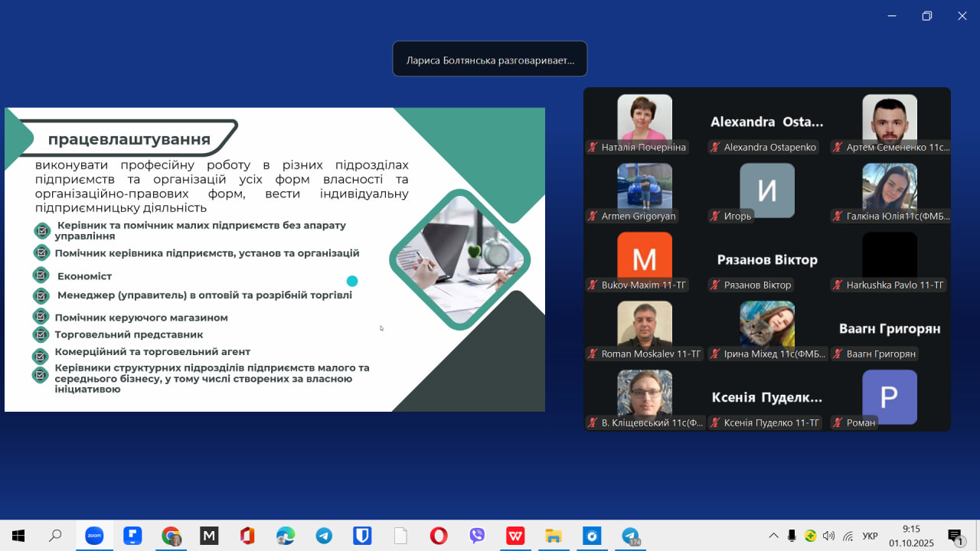Select Наталія Почерніна's video tile
This screenshot has width=980, height=551.
tap(645, 122)
